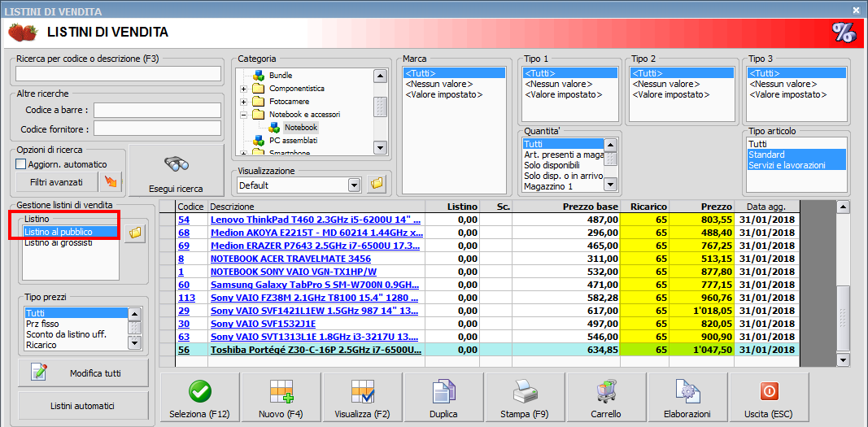
Task: Open NOTEBOOK ACER TRAVELMATE 3456 link
Action: pos(290,259)
